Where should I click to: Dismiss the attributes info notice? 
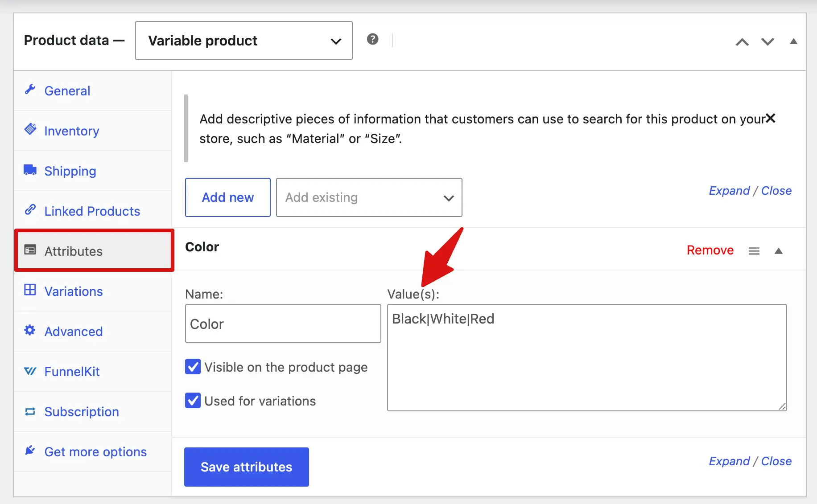click(x=771, y=118)
